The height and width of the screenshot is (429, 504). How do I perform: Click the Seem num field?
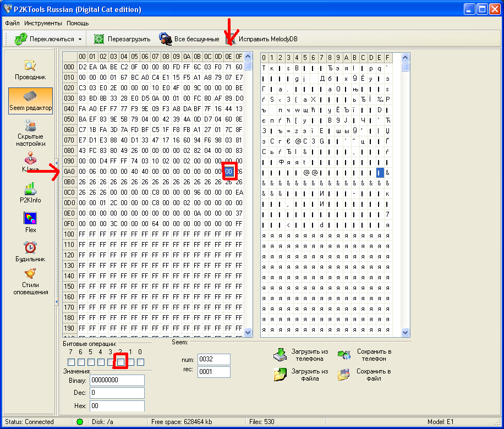click(x=213, y=359)
